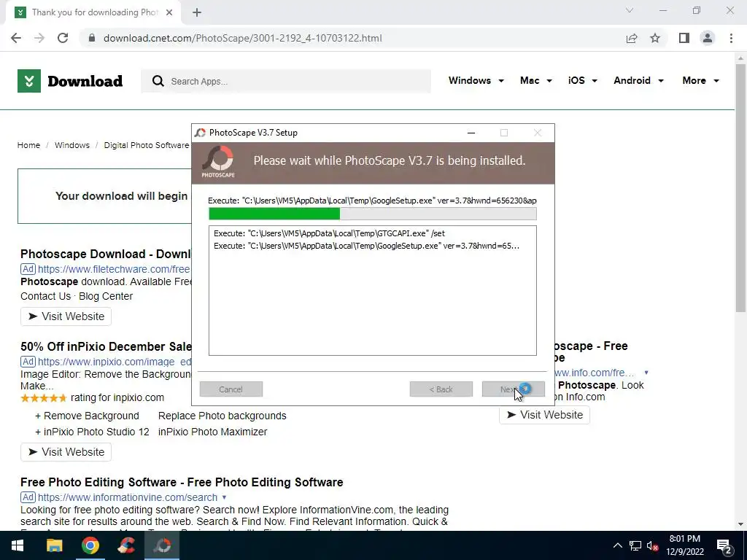Open Chrome from the taskbar
747x560 pixels.
pos(90,545)
